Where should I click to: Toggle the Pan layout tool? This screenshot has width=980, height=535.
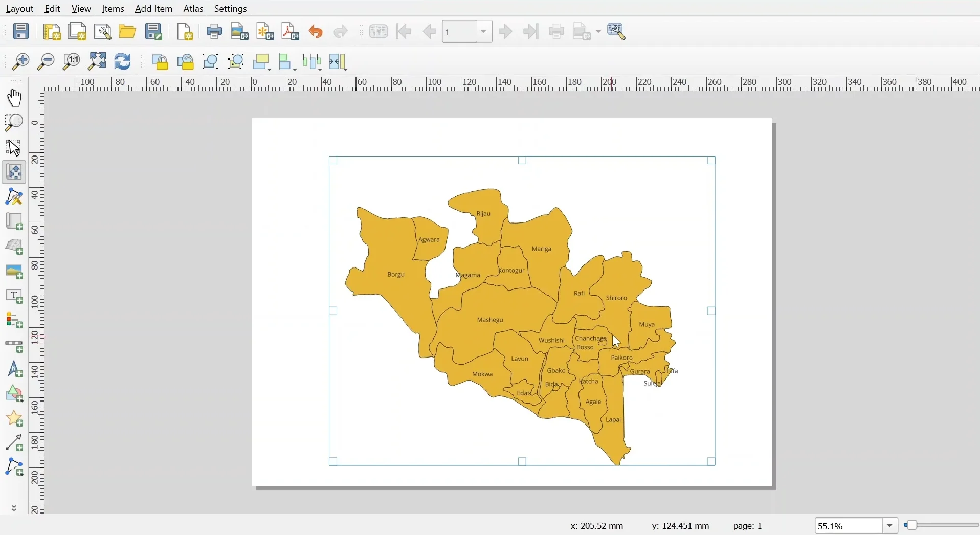coord(14,98)
